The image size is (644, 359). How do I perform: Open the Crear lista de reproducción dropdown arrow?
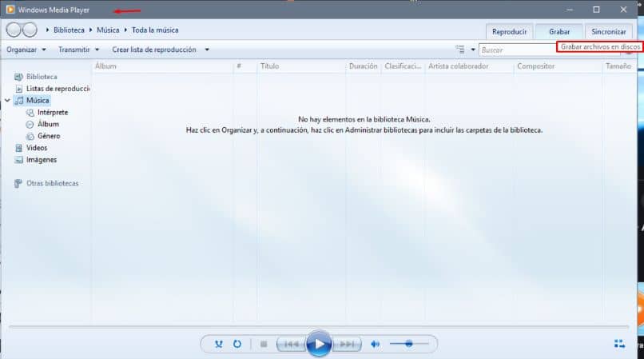tap(207, 50)
